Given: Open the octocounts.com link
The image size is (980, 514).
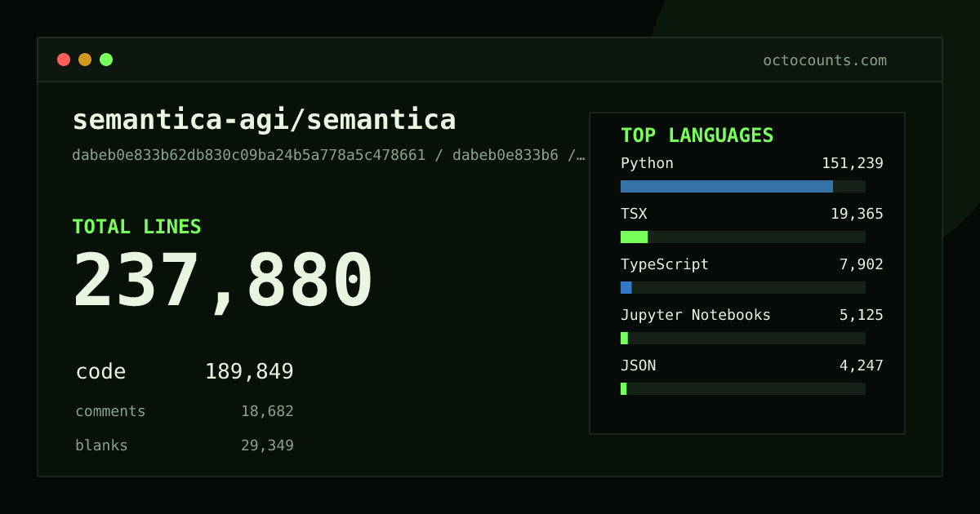Looking at the screenshot, I should [825, 60].
